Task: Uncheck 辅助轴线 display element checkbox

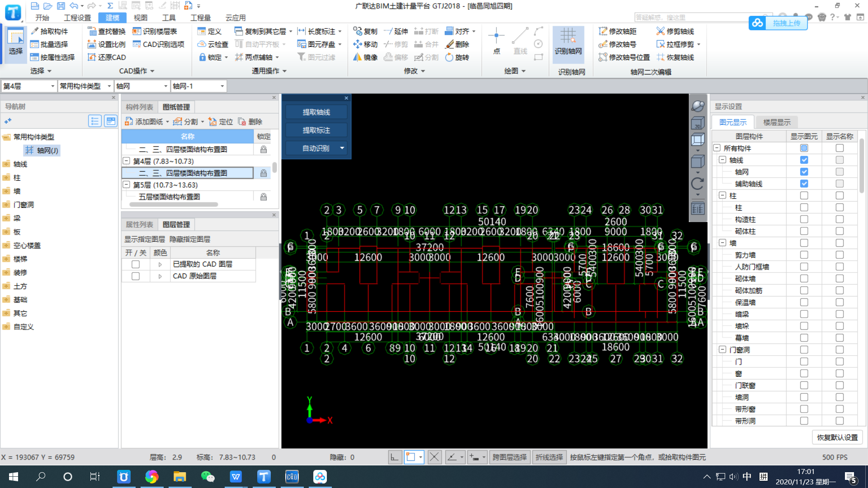Action: tap(804, 184)
